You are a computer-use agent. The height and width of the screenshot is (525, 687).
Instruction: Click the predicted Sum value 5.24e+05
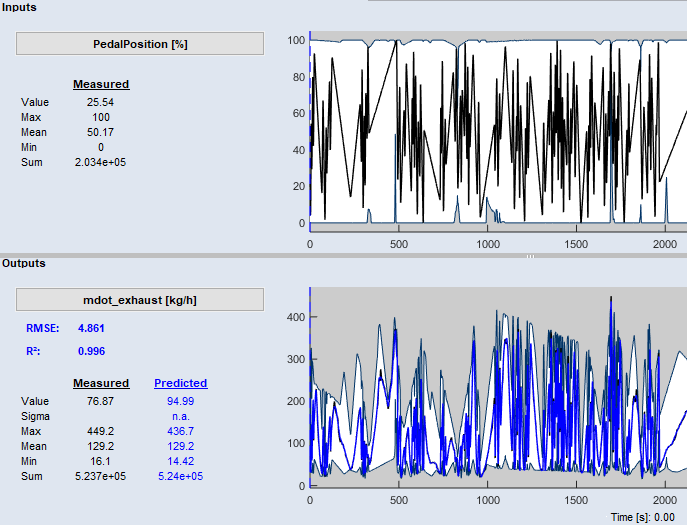(x=180, y=476)
